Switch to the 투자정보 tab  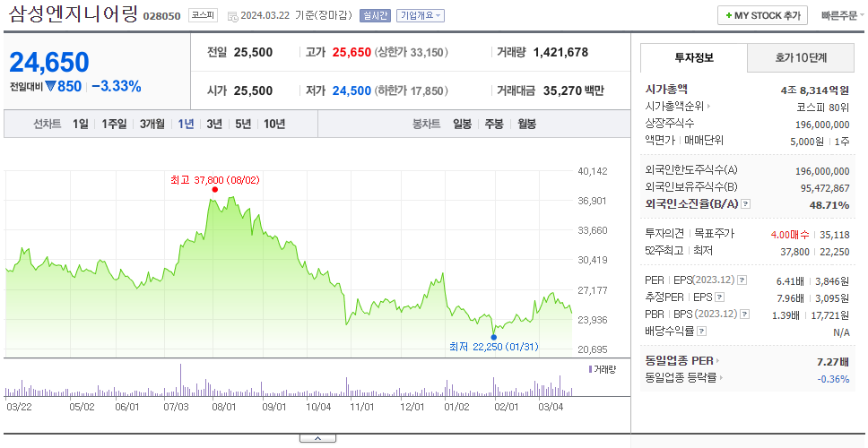pyautogui.click(x=694, y=57)
